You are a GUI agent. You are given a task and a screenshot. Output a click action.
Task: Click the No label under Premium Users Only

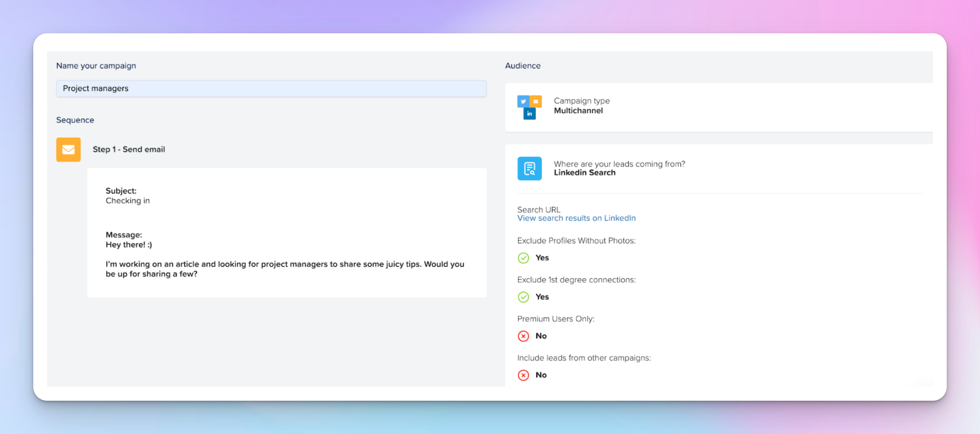[x=541, y=336]
